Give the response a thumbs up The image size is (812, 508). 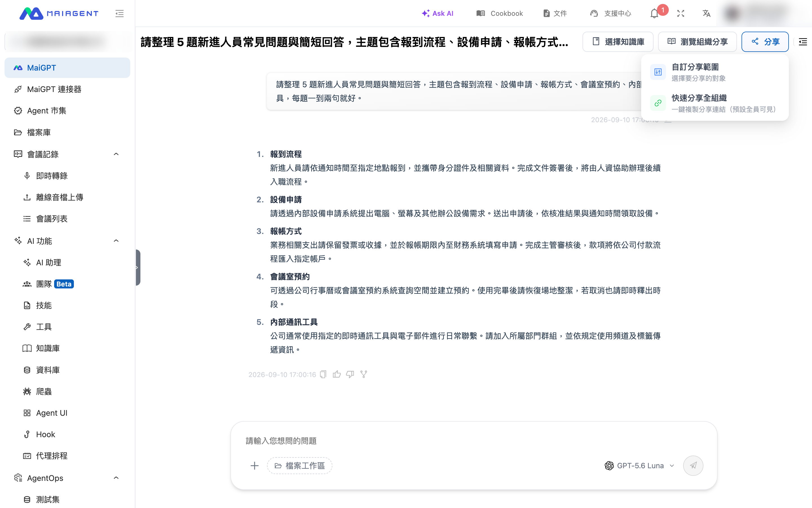337,374
